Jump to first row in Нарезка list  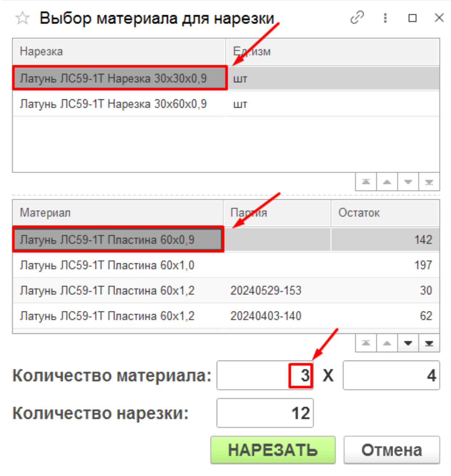[366, 182]
